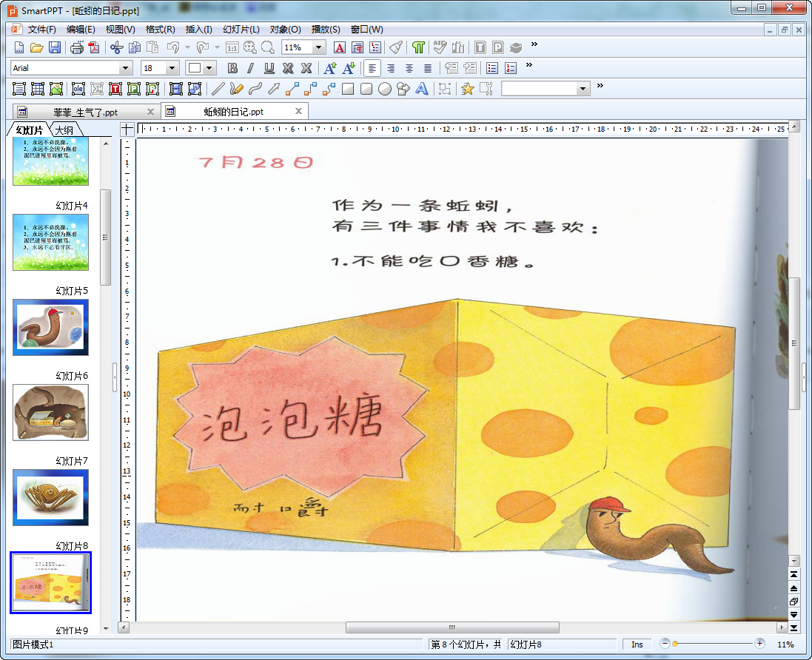Click the horizontal scrollbar thumb
The width and height of the screenshot is (812, 660).
coord(452,627)
